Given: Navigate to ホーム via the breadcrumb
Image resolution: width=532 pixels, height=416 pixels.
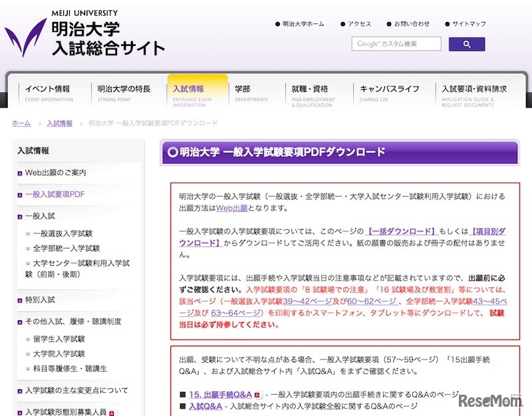Looking at the screenshot, I should (21, 122).
